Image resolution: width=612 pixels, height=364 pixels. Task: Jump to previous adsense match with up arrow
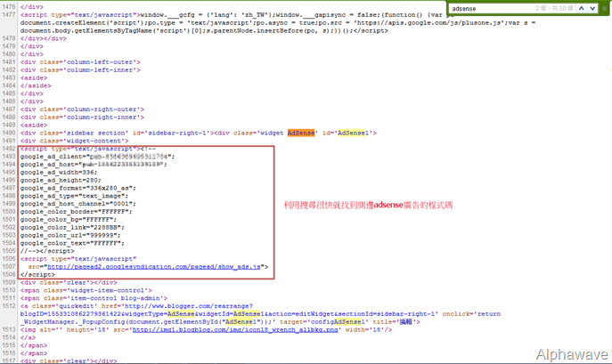tap(581, 8)
